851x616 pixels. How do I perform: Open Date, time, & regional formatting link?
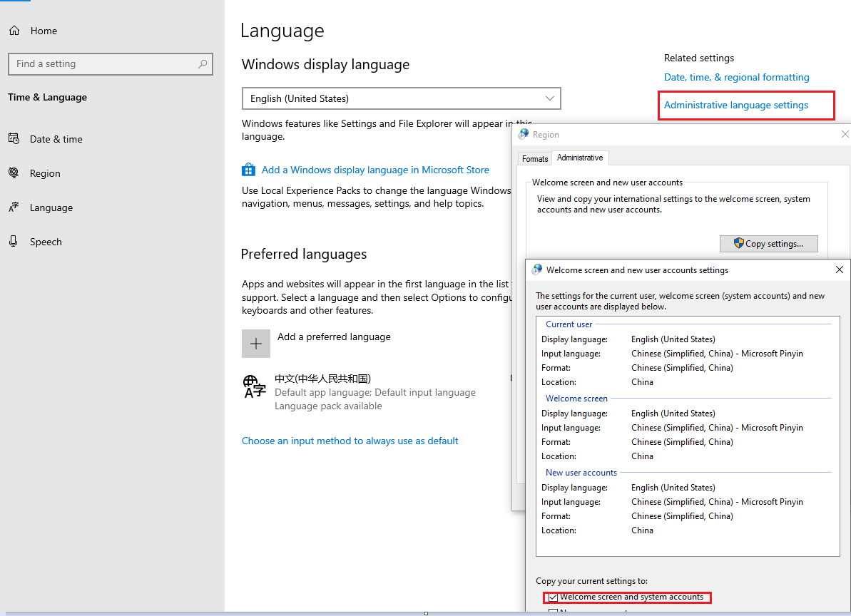coord(736,78)
